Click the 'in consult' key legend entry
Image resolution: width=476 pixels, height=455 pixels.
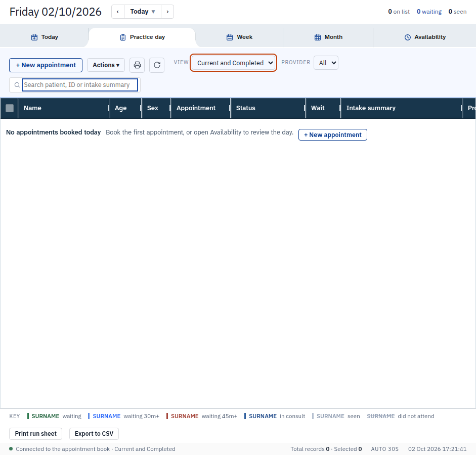tap(275, 416)
